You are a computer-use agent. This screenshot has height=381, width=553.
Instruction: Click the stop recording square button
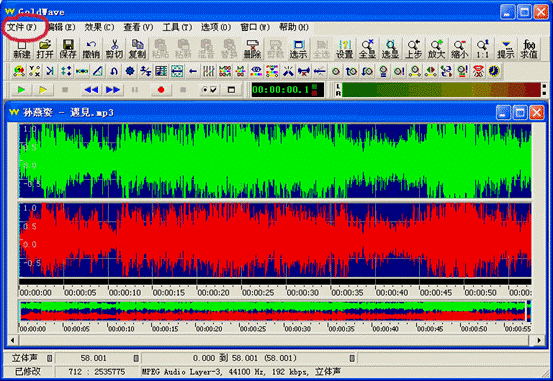point(183,90)
